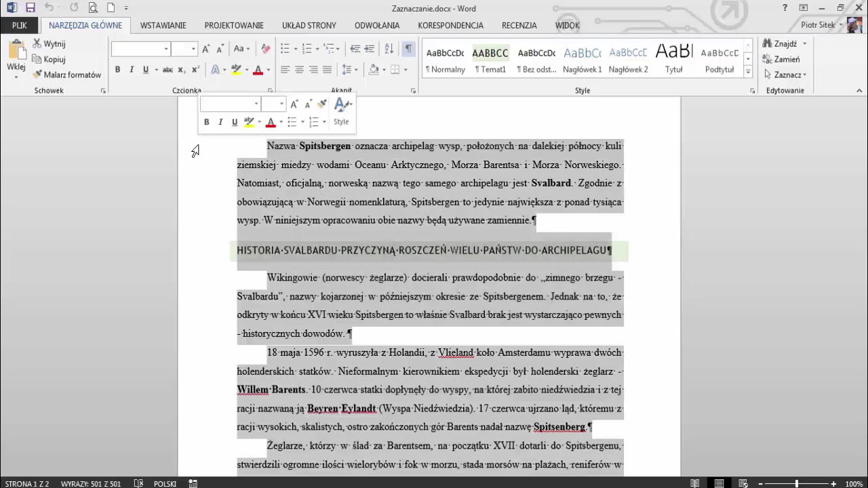Click the new document icon in quick access toolbar

tap(111, 8)
